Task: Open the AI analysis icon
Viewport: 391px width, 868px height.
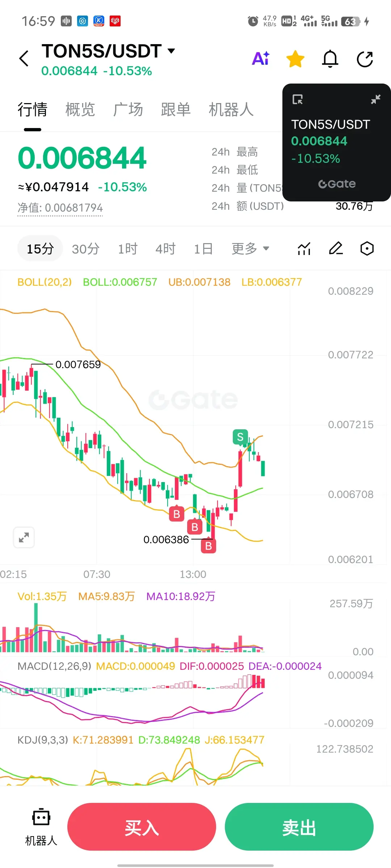Action: (x=261, y=59)
